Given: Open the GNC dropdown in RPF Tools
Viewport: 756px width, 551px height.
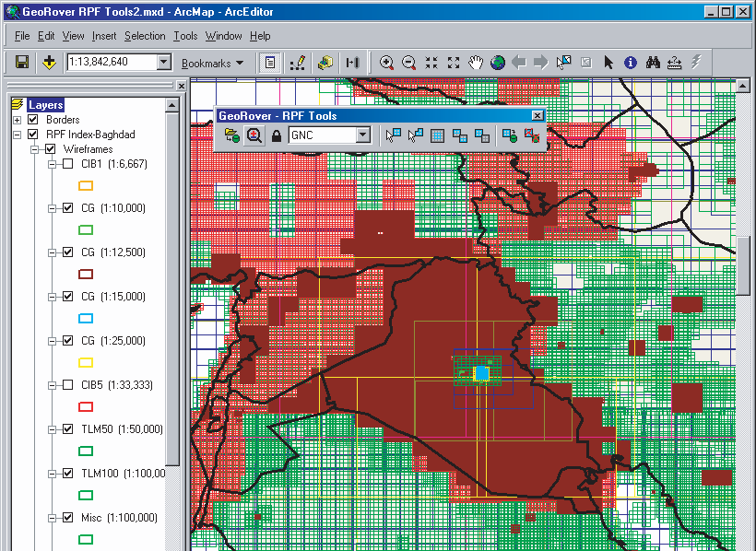Looking at the screenshot, I should 361,135.
